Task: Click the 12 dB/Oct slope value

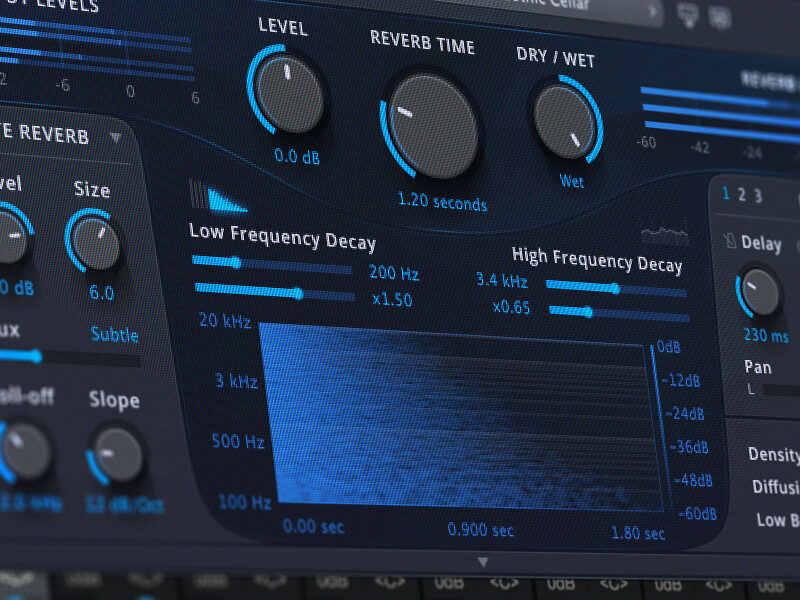Action: pos(126,506)
